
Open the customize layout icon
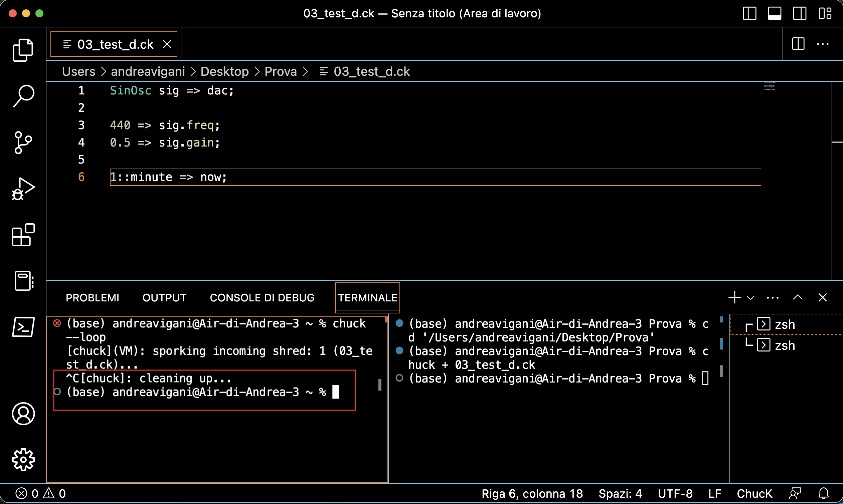(825, 14)
